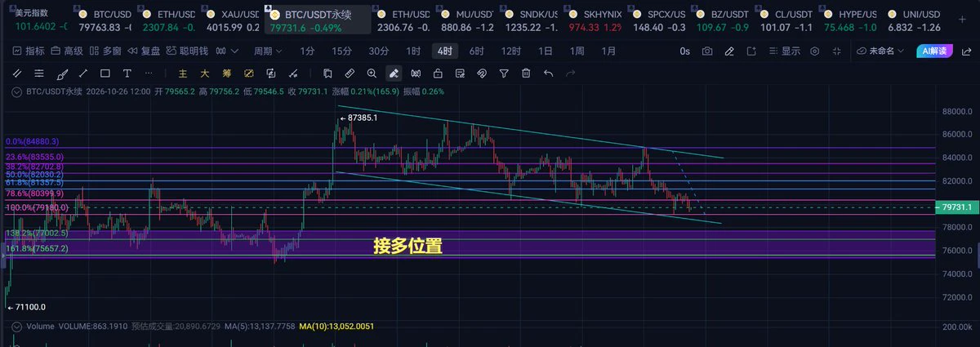Open the 显示 display options
Image resolution: width=980 pixels, height=347 pixels.
click(x=784, y=51)
